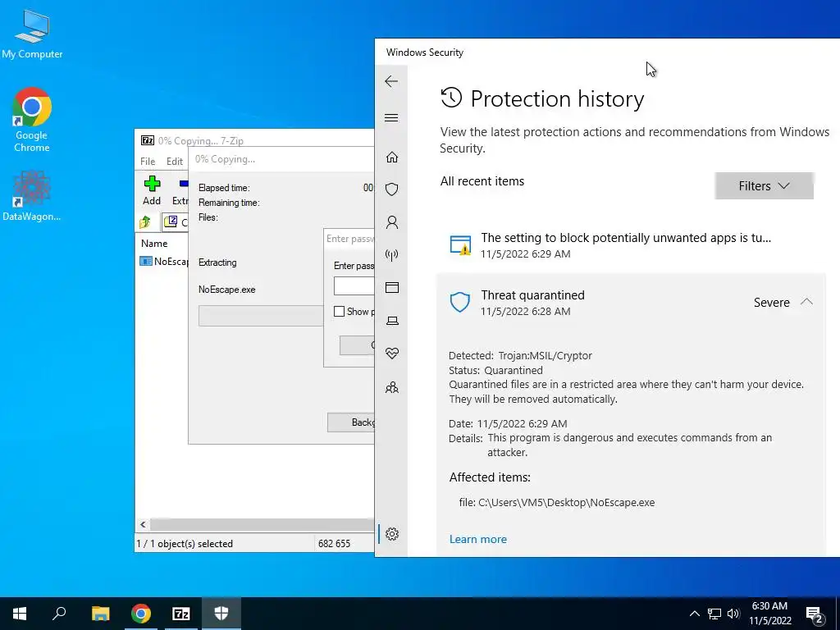Switch to 7-Zip taskbar button

pyautogui.click(x=181, y=614)
